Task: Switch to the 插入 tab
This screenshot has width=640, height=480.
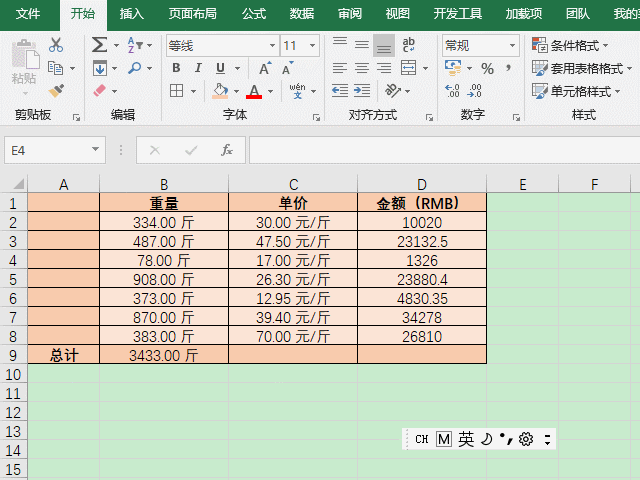Action: [x=131, y=14]
